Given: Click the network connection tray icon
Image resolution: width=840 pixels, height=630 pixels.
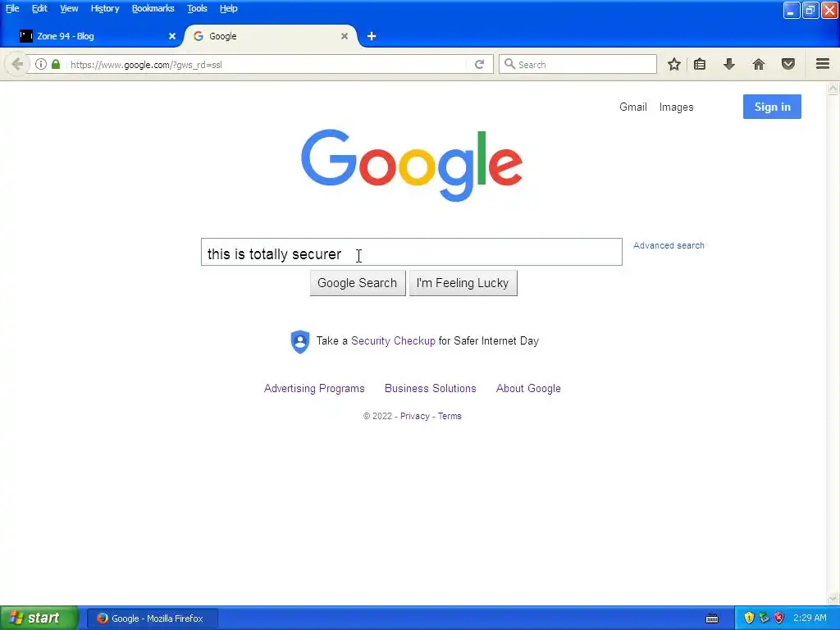Looking at the screenshot, I should click(764, 619).
